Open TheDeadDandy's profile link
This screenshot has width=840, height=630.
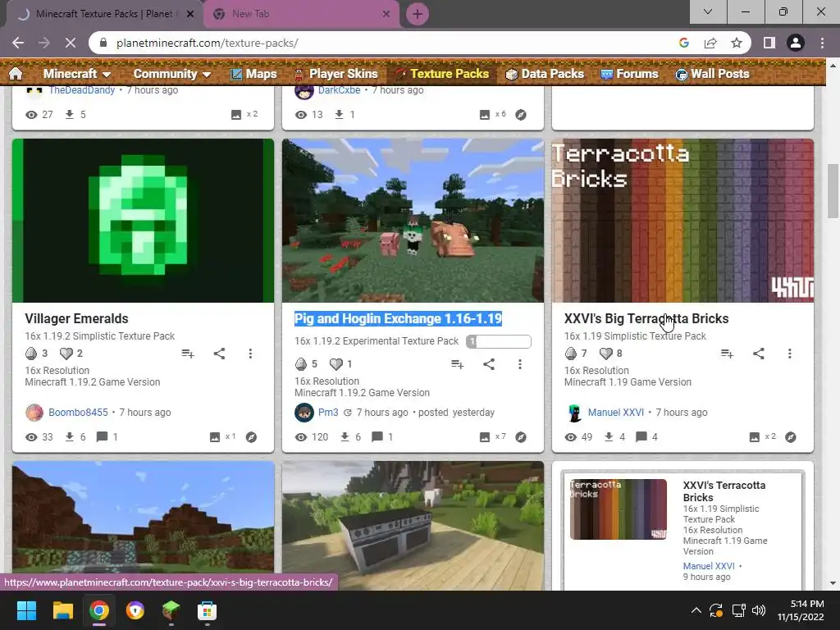pos(82,90)
